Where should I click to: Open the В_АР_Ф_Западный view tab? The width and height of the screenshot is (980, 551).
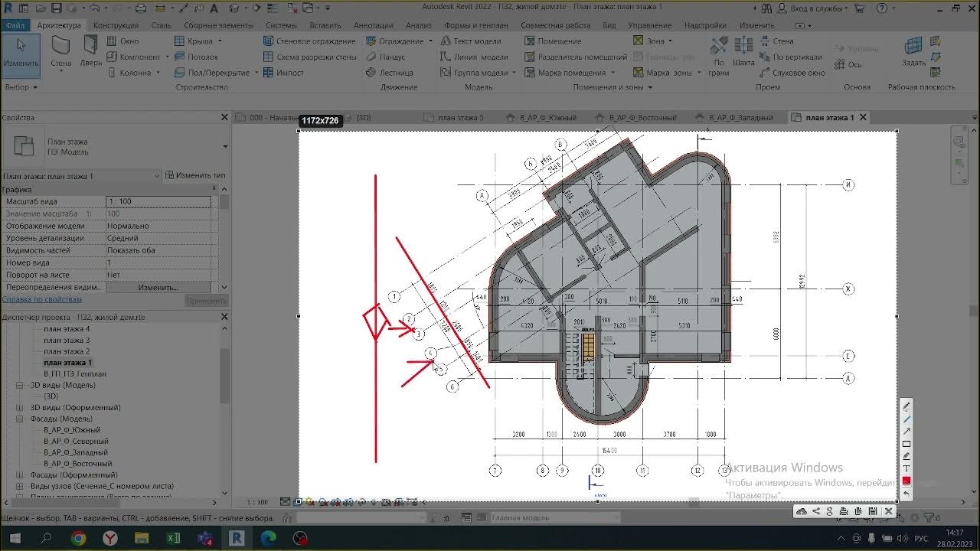pyautogui.click(x=740, y=118)
